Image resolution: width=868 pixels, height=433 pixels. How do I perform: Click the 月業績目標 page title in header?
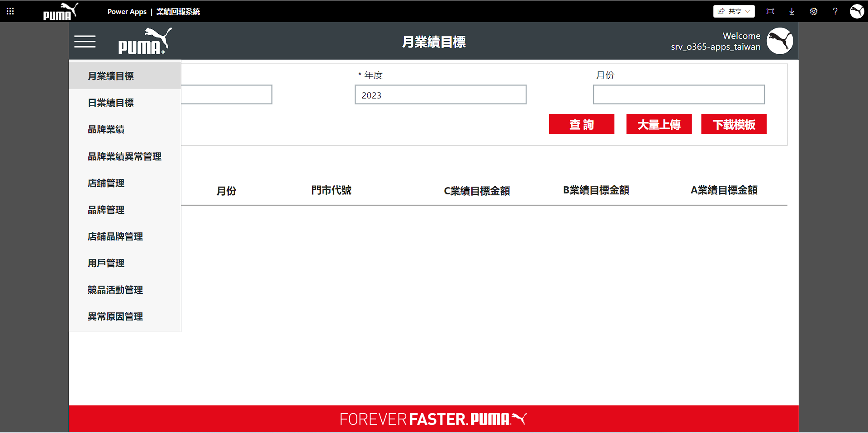point(434,42)
